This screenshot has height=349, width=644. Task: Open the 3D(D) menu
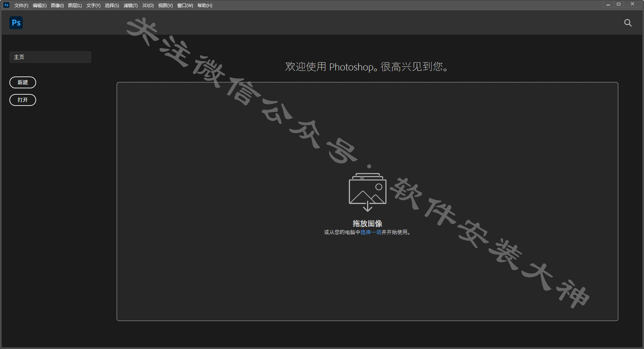[148, 6]
